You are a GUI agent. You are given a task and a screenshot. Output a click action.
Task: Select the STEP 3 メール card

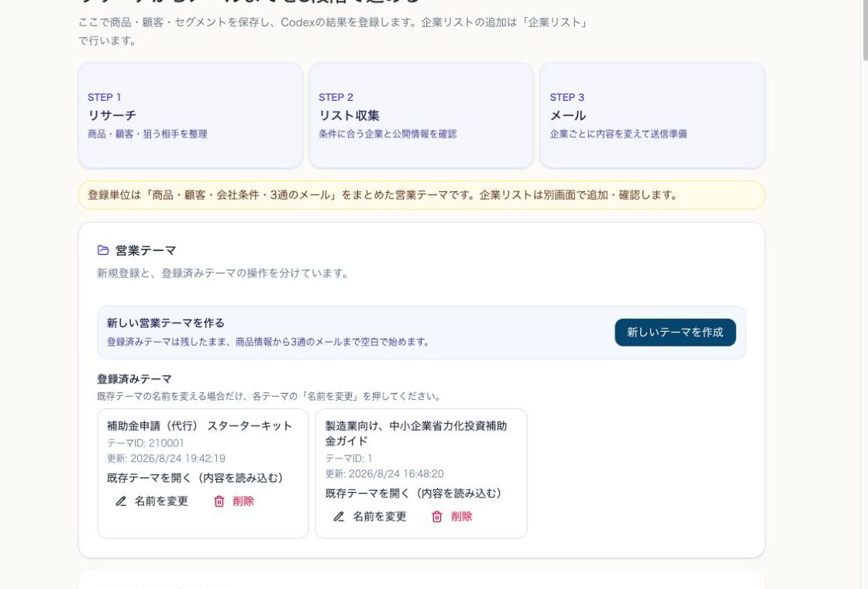652,115
